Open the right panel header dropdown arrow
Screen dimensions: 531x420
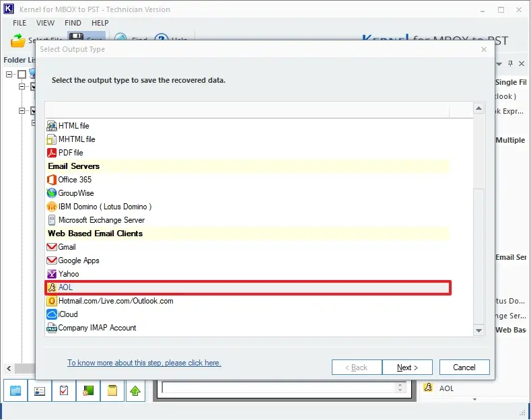click(x=499, y=64)
